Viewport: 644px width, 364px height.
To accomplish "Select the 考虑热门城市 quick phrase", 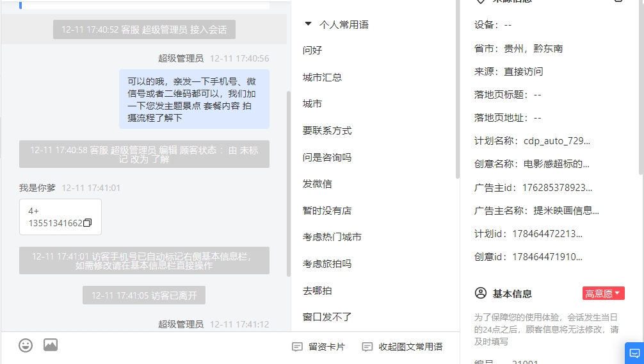I will click(x=332, y=237).
